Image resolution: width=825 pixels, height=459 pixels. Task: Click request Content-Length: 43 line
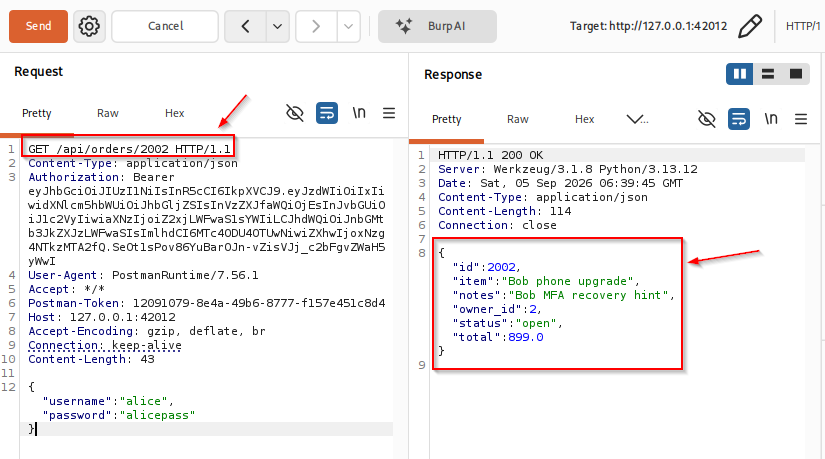pos(91,359)
